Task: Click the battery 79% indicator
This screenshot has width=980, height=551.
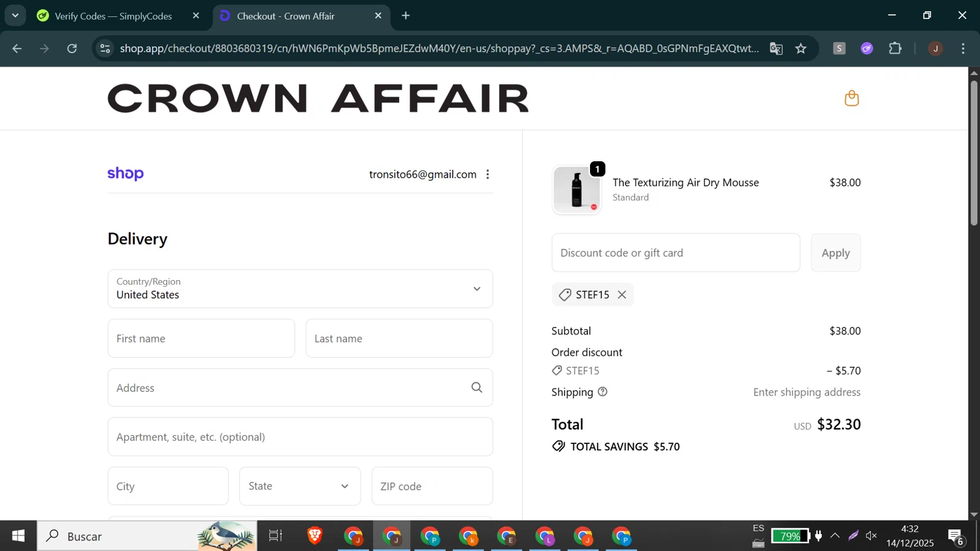Action: tap(790, 536)
